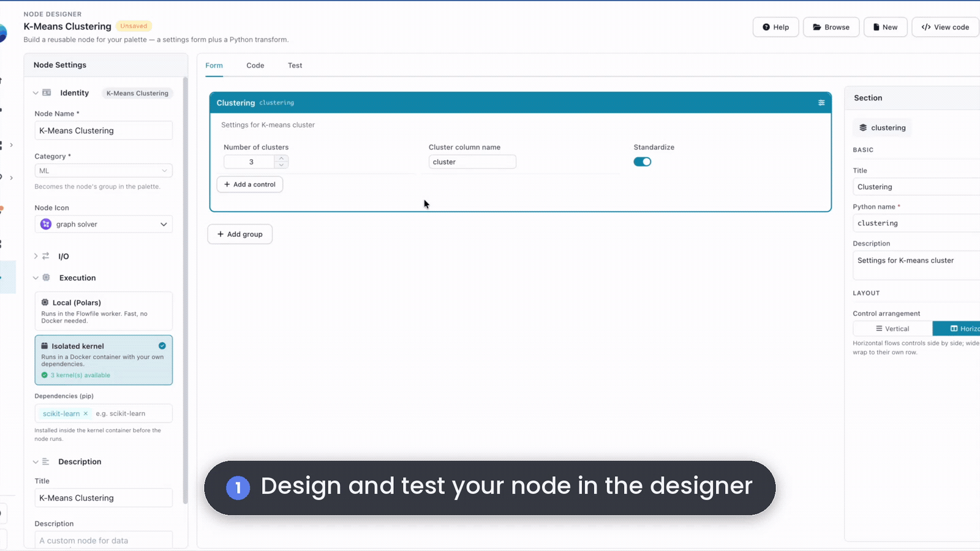This screenshot has width=980, height=551.
Task: Click the Identity card icon
Action: point(47,92)
